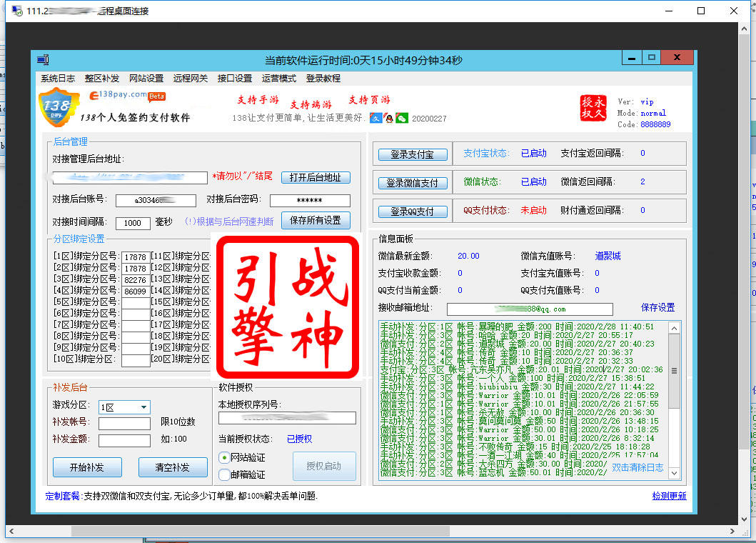The image size is (756, 543).
Task: Click the log panel scrollbar down arrow
Action: click(674, 473)
